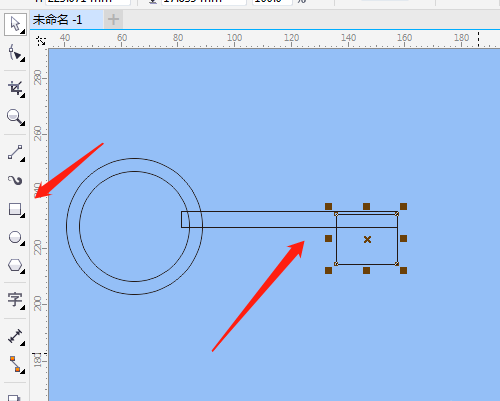Click the outer circle outline

[134, 158]
